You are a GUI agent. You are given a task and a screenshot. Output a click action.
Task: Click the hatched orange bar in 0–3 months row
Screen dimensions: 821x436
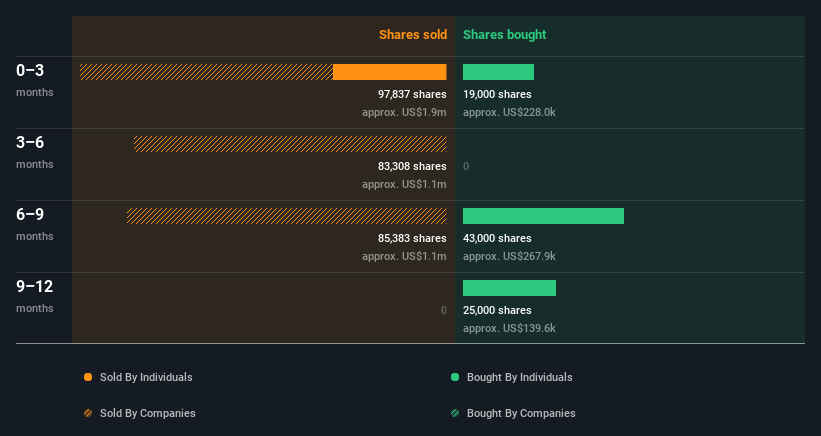[206, 72]
